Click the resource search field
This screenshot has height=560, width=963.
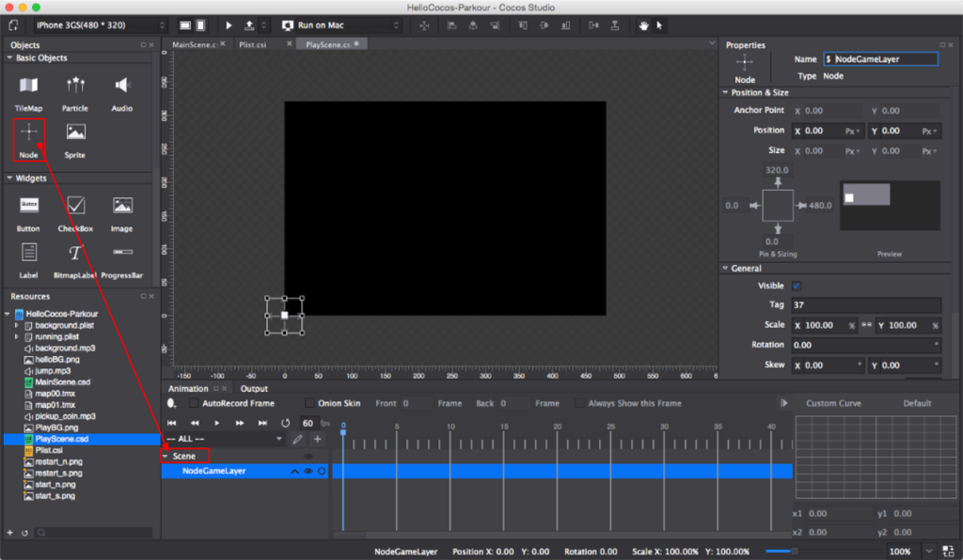(x=94, y=533)
